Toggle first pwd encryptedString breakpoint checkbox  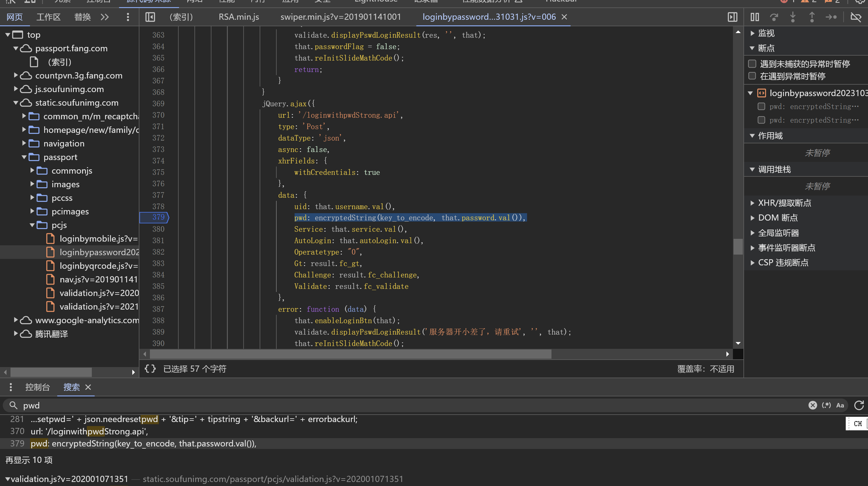pos(761,106)
